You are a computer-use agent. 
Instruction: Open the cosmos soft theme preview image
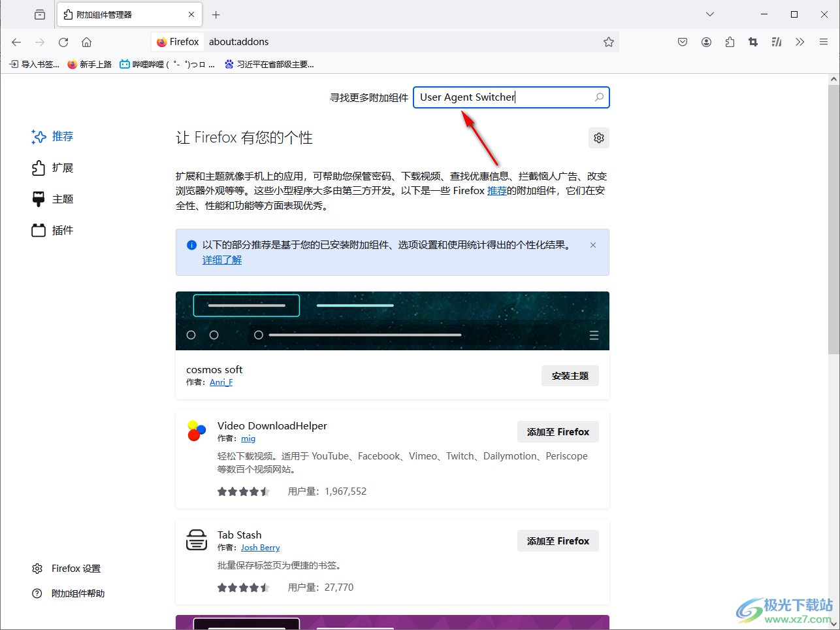coord(393,321)
